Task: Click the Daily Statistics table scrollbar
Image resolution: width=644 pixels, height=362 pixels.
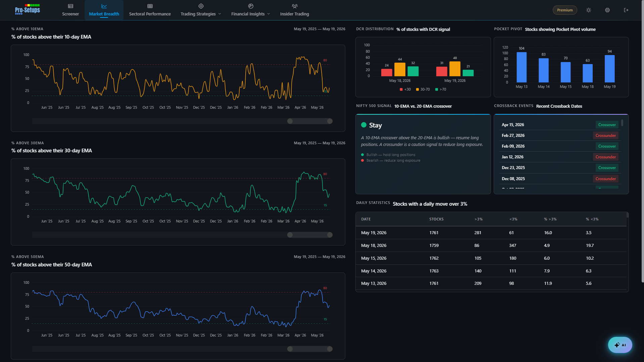Action: pos(627,215)
